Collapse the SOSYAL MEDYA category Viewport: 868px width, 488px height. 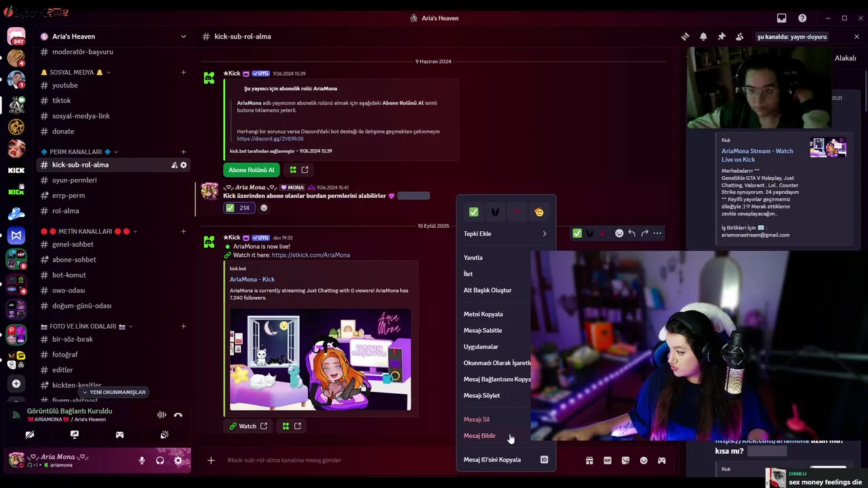(75, 73)
